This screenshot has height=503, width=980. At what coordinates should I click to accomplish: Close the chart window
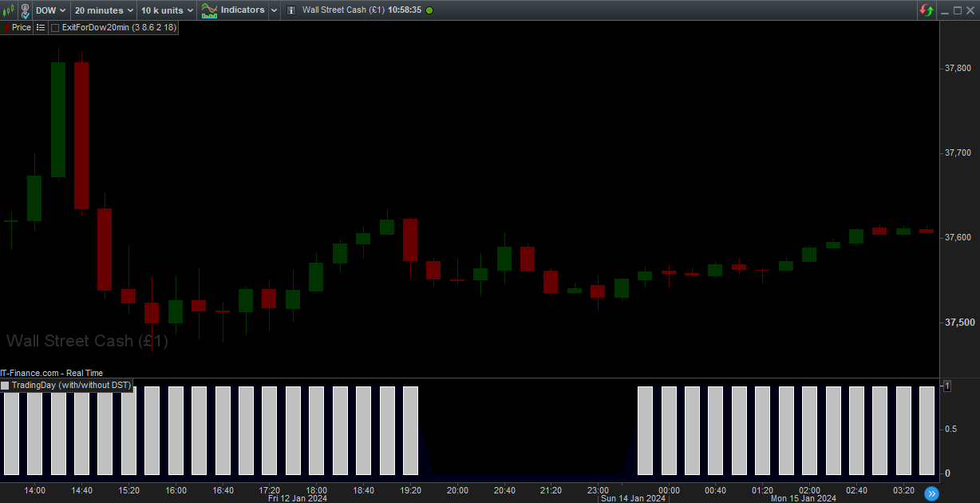[x=971, y=10]
